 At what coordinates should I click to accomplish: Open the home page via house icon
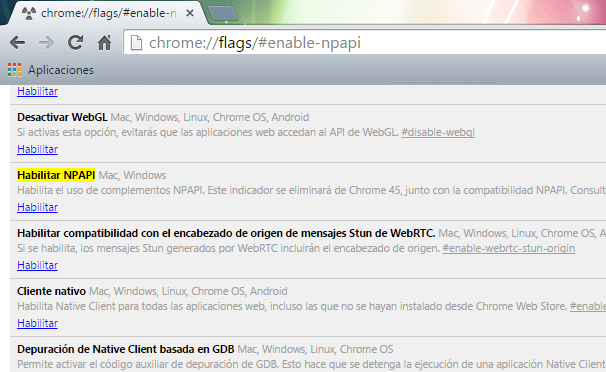tap(104, 42)
